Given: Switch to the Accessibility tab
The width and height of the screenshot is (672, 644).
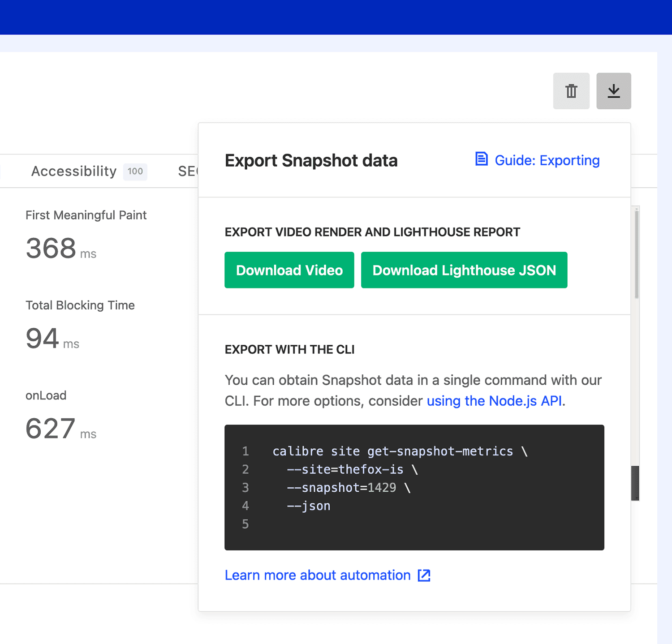Looking at the screenshot, I should [x=73, y=171].
